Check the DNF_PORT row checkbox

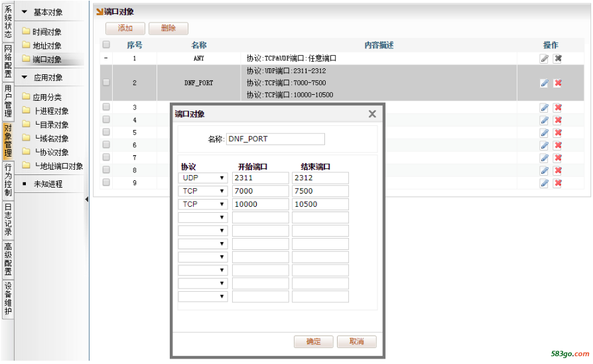point(106,82)
